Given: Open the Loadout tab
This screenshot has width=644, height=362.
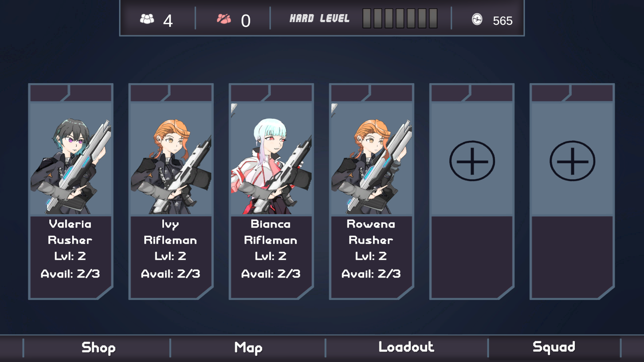Looking at the screenshot, I should (406, 347).
